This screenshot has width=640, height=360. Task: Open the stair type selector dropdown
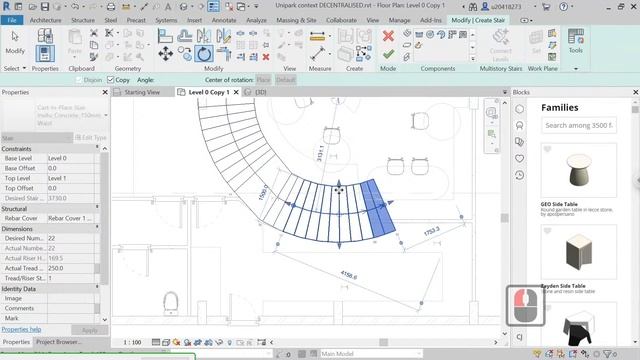coord(106,116)
